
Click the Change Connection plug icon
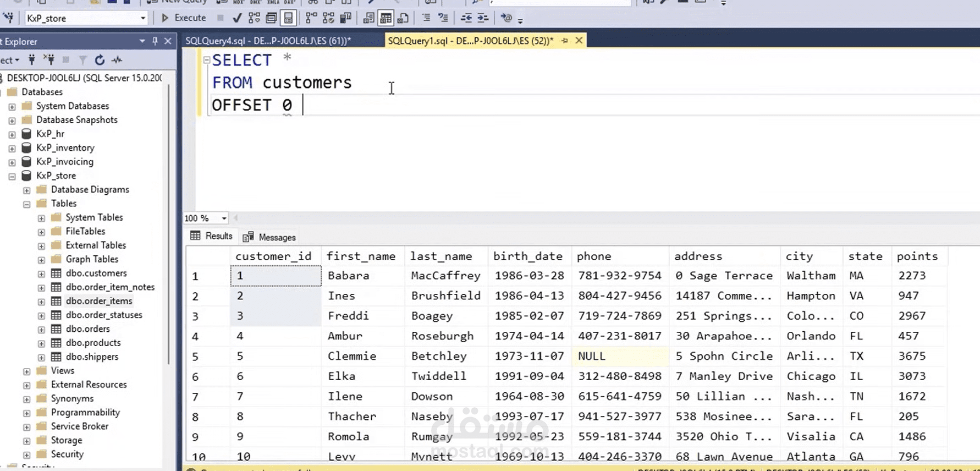9,18
